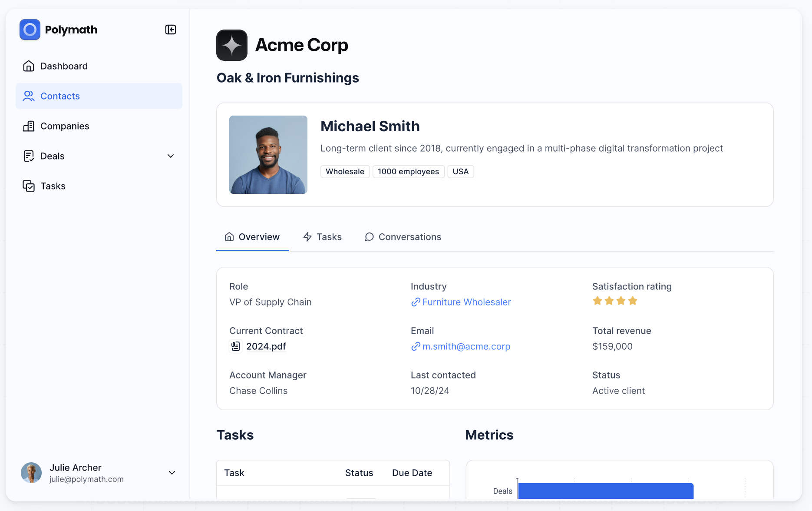Go to Companies in the sidebar
Image resolution: width=812 pixels, height=511 pixels.
(99, 126)
